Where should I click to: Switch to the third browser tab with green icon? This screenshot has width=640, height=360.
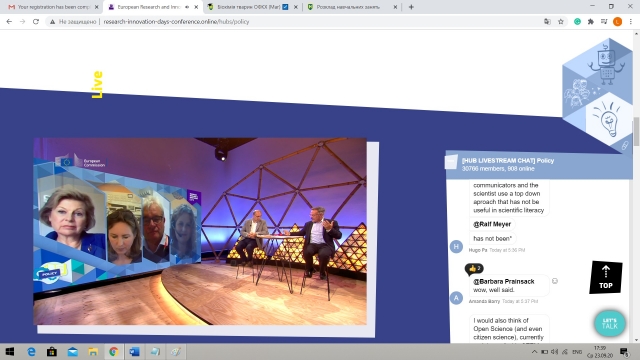(x=250, y=7)
